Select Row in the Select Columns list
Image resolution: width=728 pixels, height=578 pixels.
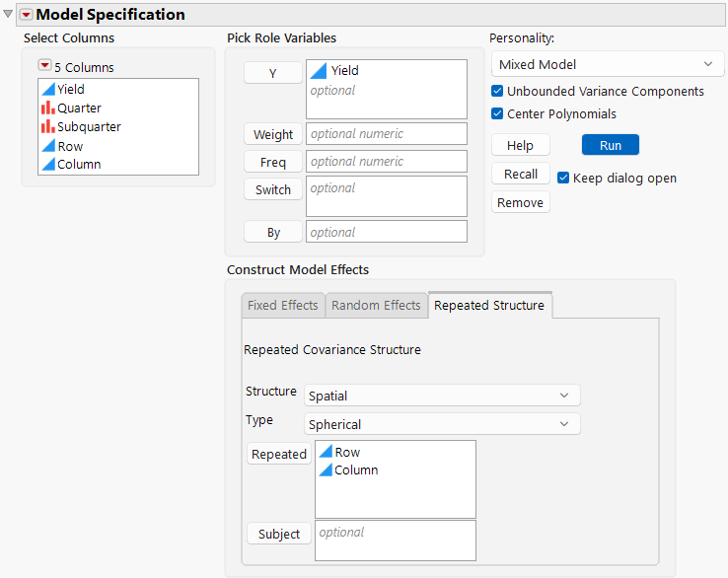pos(70,146)
